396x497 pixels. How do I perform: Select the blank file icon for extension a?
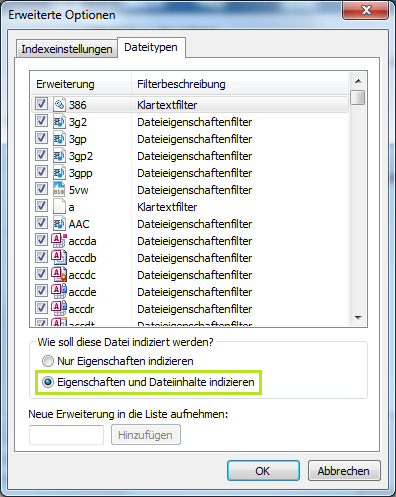pos(59,207)
